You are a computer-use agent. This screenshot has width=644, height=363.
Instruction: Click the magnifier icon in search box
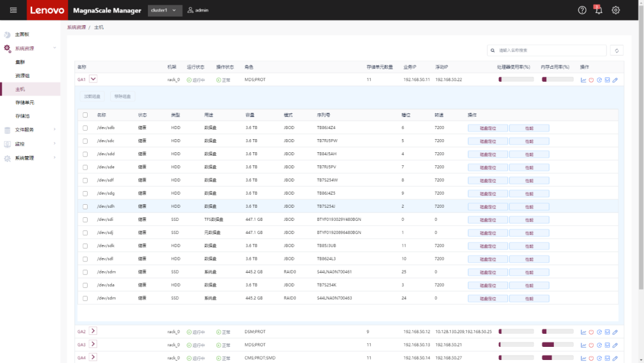(493, 51)
